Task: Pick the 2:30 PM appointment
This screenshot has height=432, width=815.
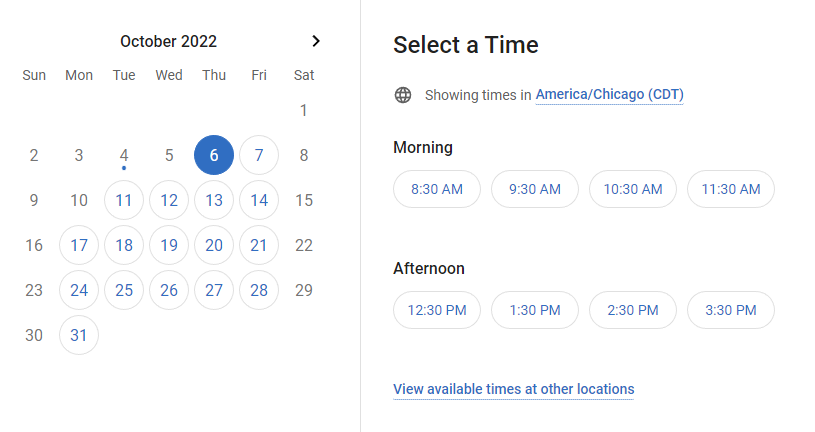Action: (x=633, y=310)
